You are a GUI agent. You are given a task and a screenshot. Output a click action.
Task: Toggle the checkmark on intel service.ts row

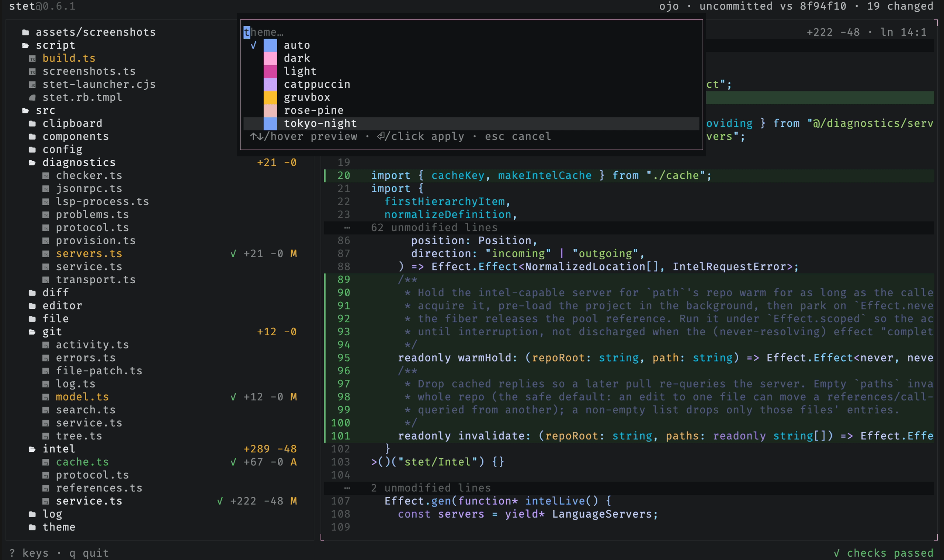pyautogui.click(x=220, y=501)
